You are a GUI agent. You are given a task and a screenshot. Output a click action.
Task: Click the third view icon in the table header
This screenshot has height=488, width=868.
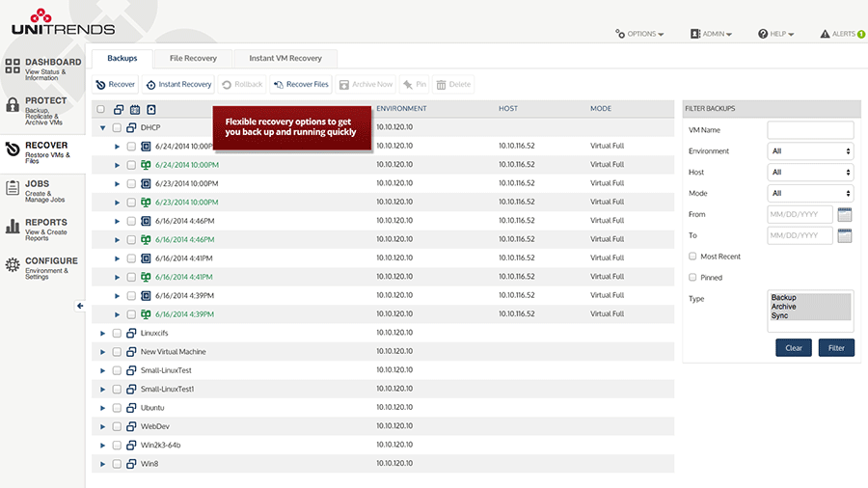[151, 109]
